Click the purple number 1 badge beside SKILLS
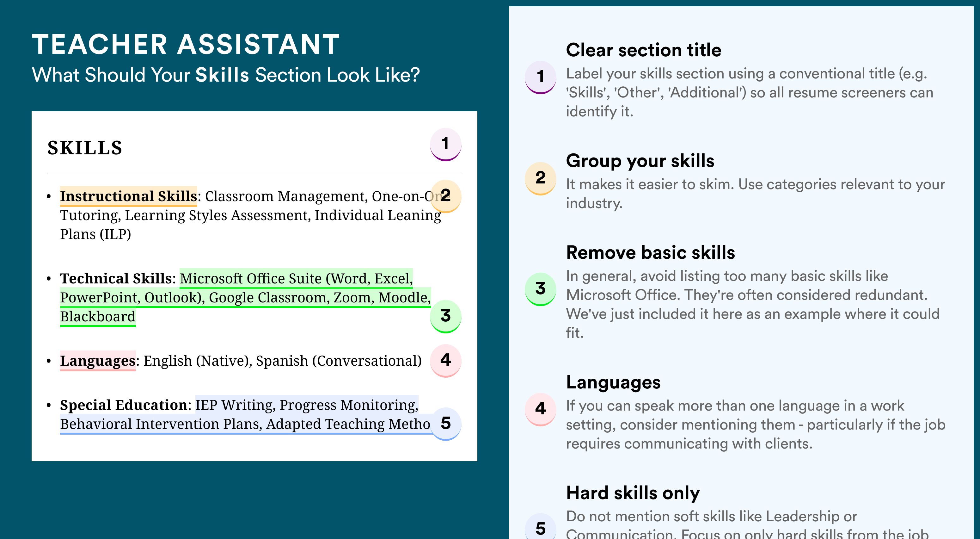The height and width of the screenshot is (539, 980). point(445,144)
